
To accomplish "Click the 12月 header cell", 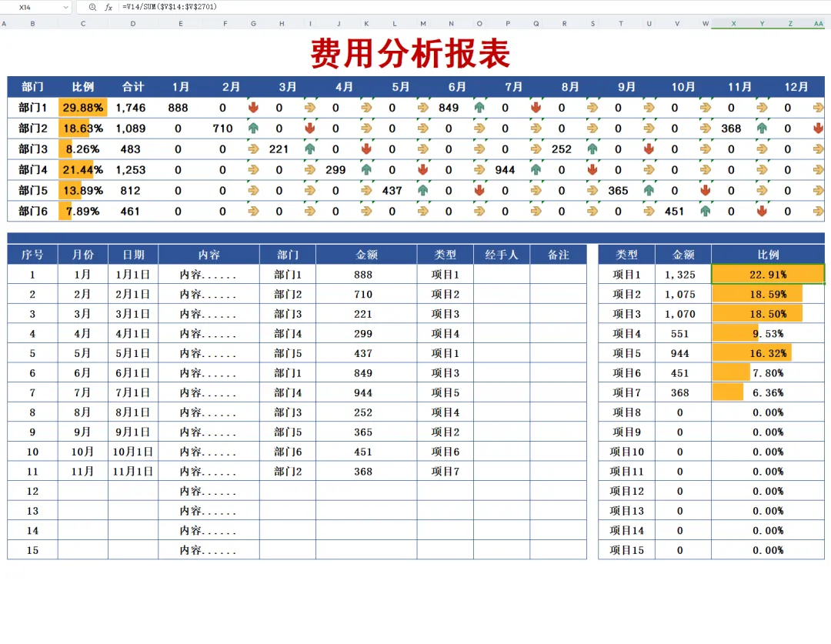I will (x=796, y=87).
